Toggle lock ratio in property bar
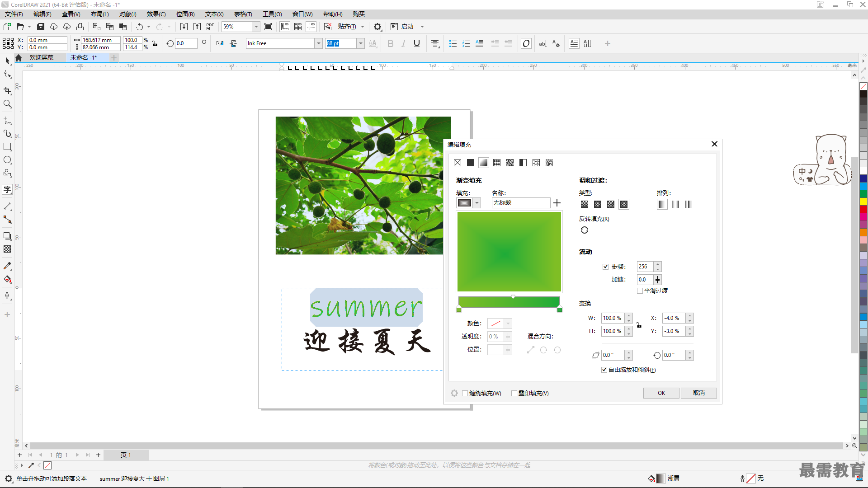Screen dimensions: 868x488 155,44
